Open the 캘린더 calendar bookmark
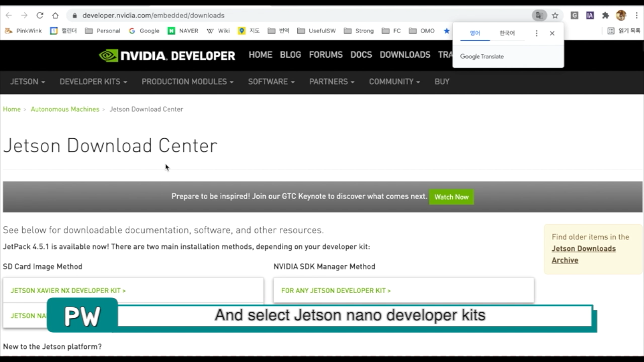This screenshot has height=362, width=644. click(x=63, y=31)
